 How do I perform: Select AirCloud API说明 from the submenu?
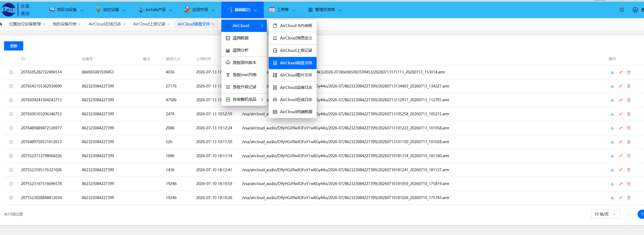click(293, 26)
